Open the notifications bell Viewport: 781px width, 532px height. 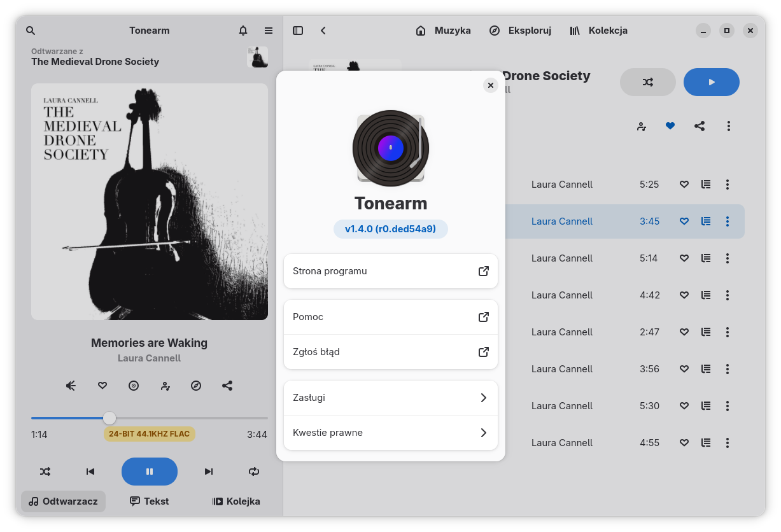[243, 31]
